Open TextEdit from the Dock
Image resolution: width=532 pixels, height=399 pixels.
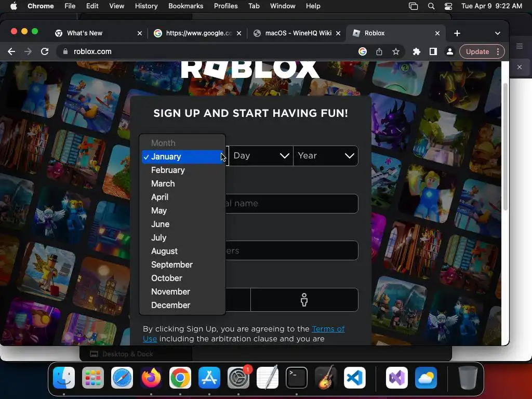click(x=268, y=378)
